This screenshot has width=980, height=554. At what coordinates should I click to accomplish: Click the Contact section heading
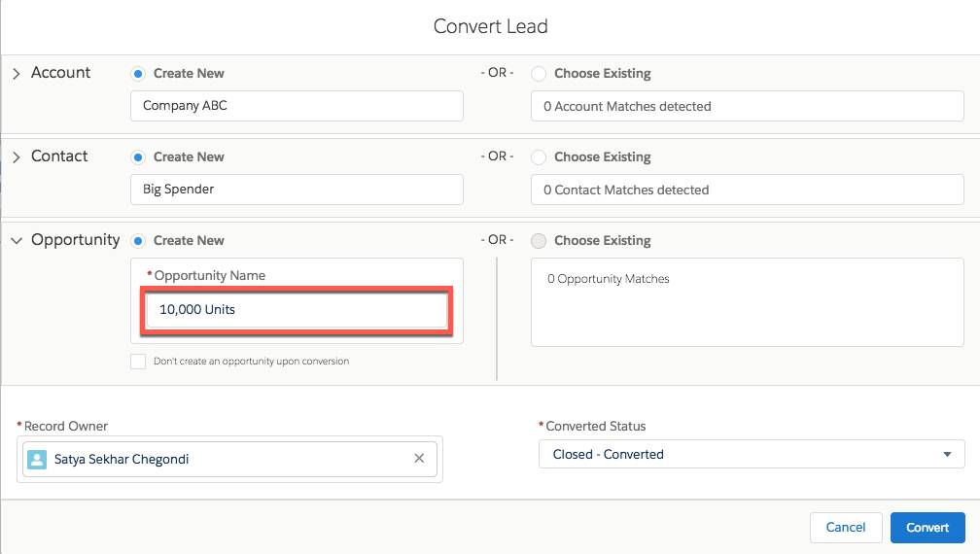[59, 156]
